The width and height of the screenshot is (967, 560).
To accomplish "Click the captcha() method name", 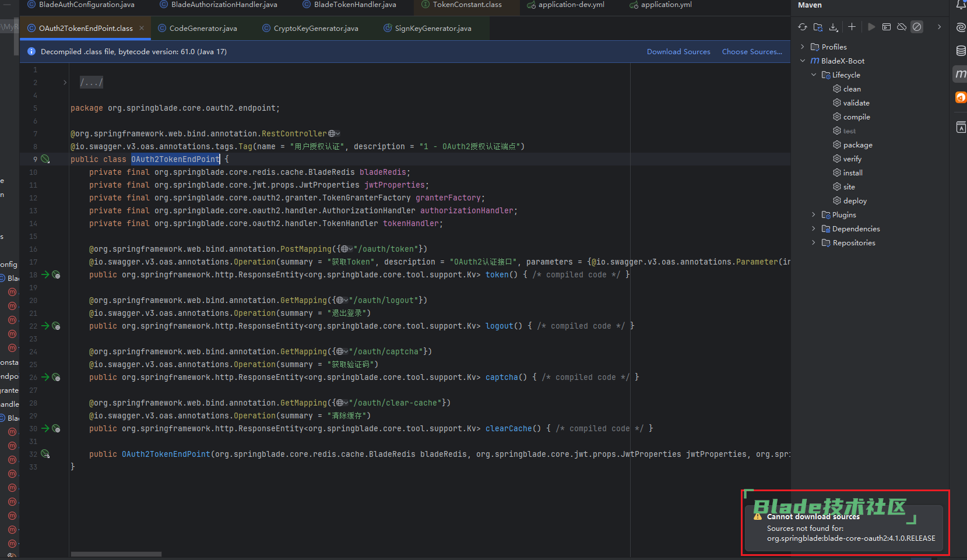I will 501,377.
